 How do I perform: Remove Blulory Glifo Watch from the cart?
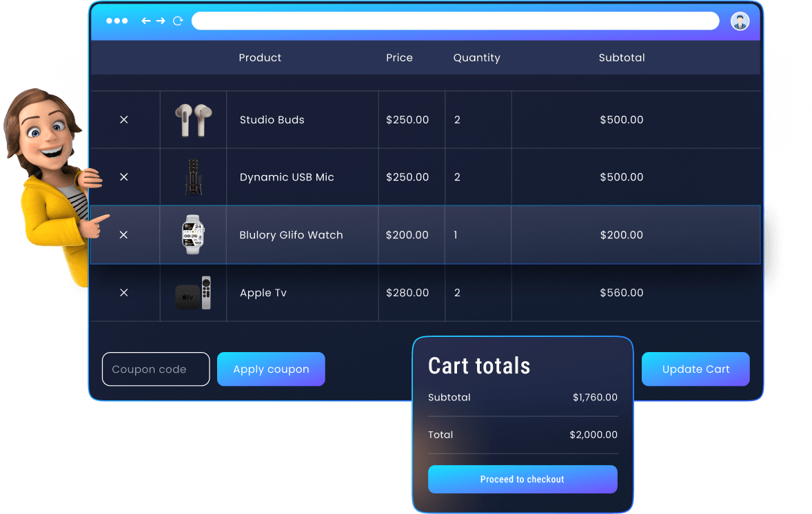123,235
